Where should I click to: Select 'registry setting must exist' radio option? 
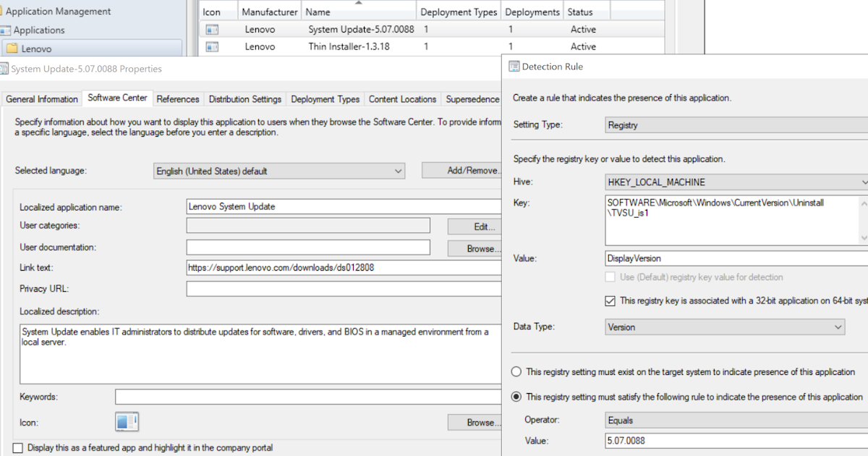516,372
